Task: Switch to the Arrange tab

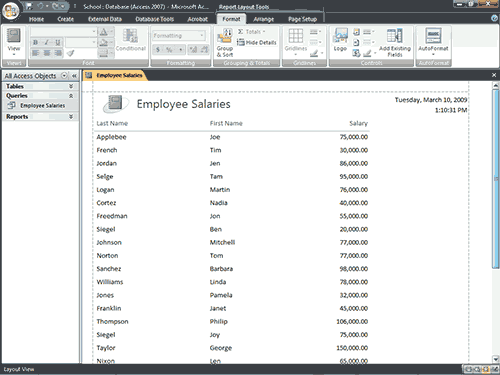Action: click(x=263, y=19)
